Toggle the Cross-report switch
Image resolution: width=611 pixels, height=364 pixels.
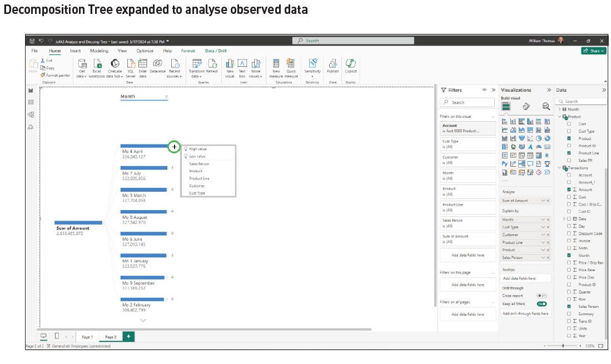(x=541, y=296)
